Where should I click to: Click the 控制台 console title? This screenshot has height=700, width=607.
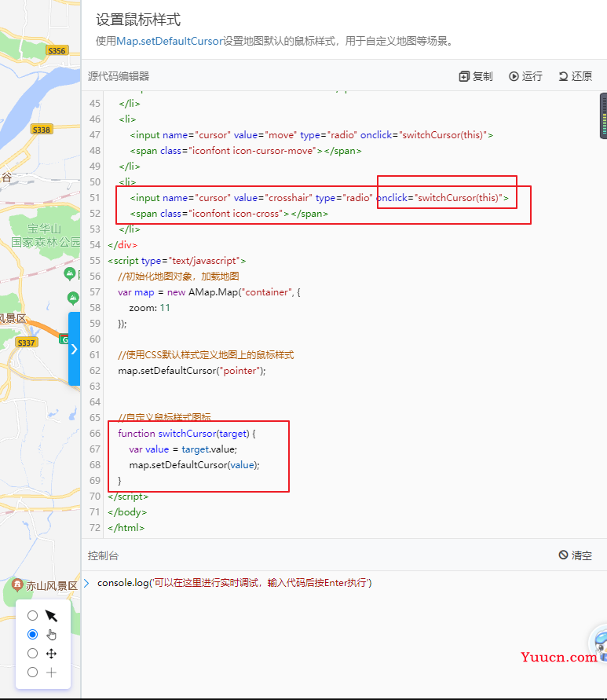click(x=103, y=555)
